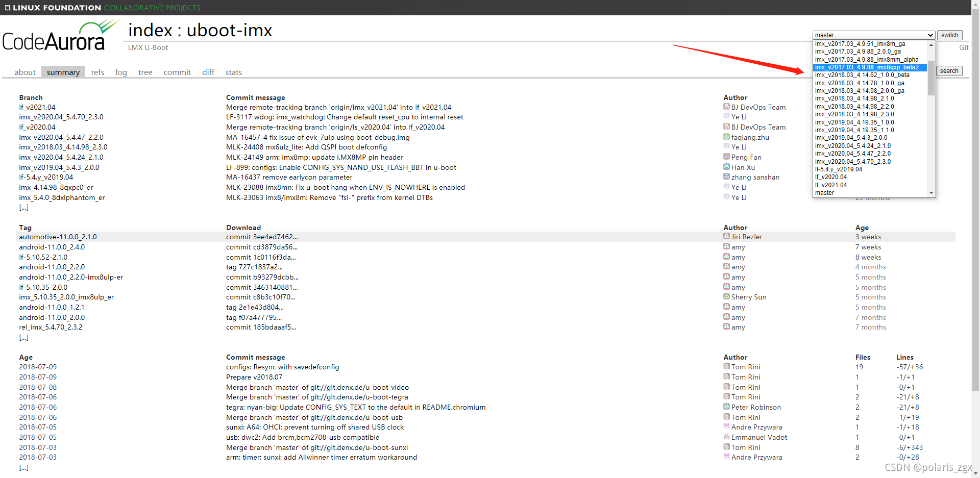Open the stats tab

(234, 72)
